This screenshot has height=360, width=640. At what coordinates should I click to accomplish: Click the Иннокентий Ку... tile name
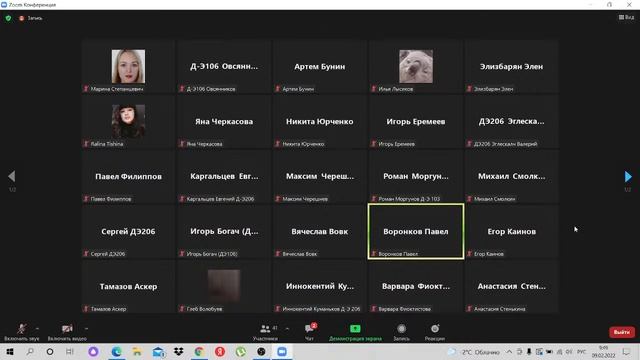pos(320,287)
